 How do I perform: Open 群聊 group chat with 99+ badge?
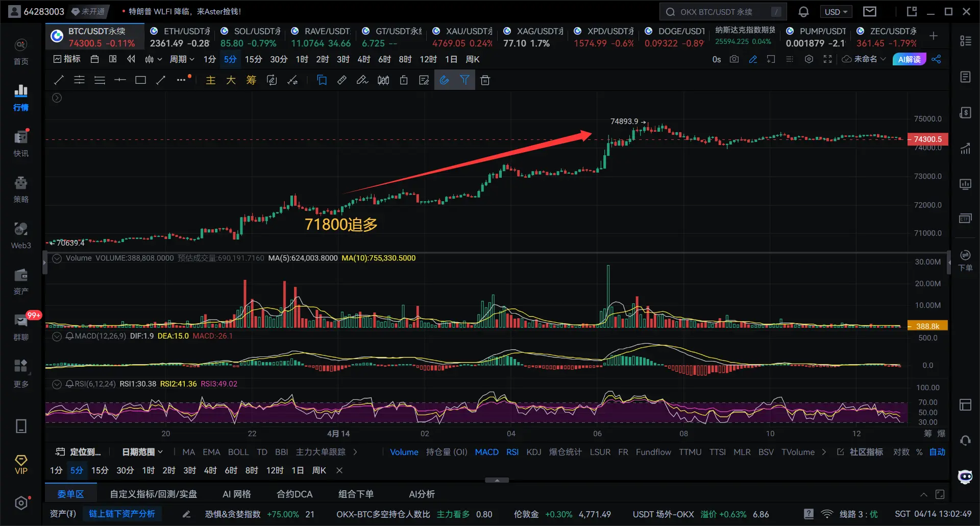click(x=21, y=327)
